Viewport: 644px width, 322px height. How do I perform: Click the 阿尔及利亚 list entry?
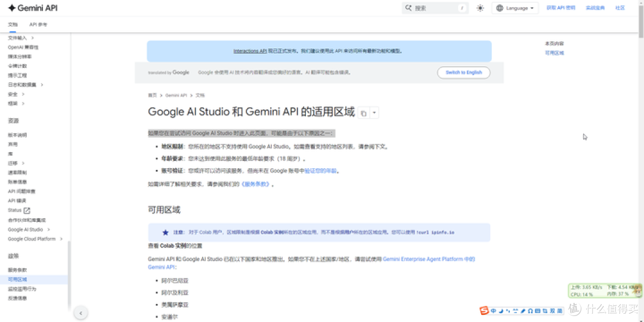coord(175,293)
